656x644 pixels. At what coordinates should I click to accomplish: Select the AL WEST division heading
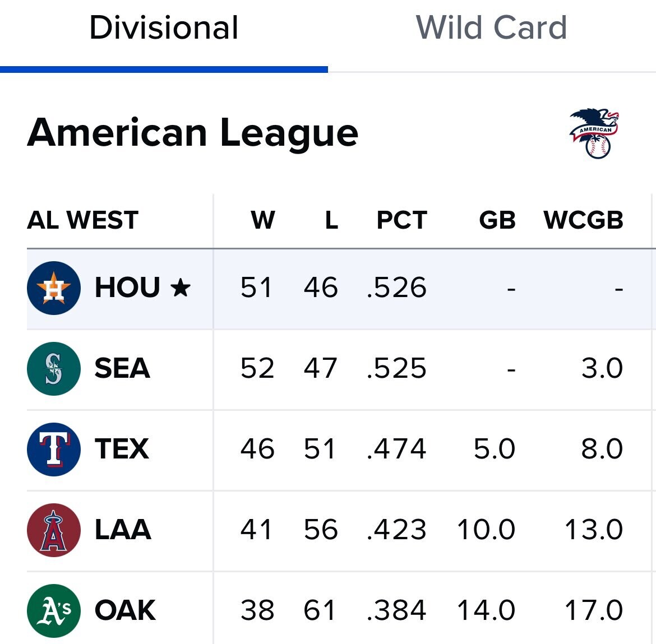click(82, 220)
